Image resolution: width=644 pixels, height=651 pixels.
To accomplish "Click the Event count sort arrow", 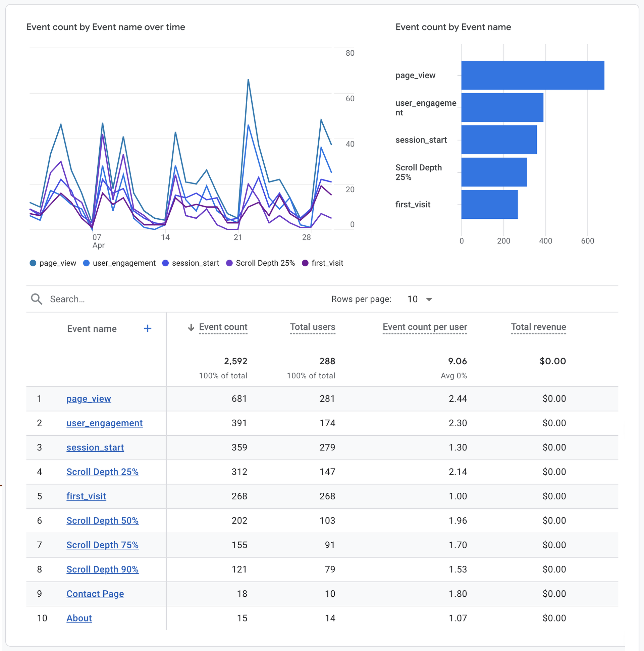I will pyautogui.click(x=191, y=327).
